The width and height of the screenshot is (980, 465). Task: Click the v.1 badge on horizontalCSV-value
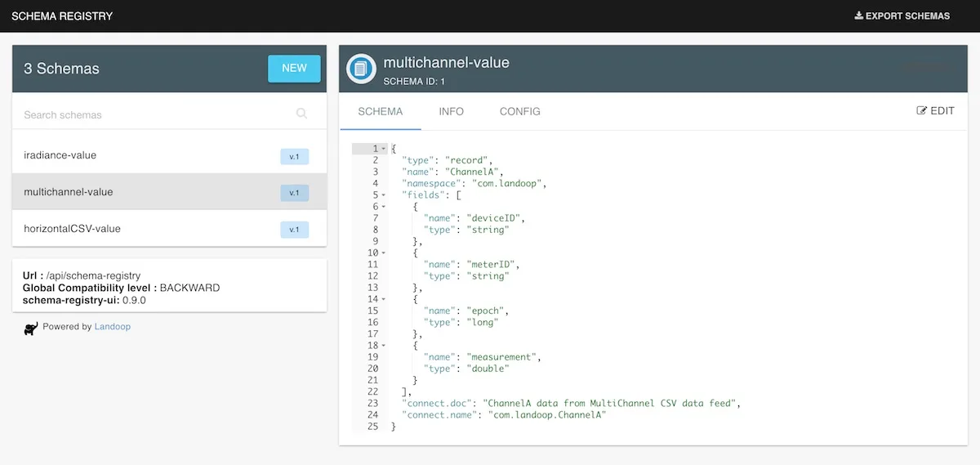(x=295, y=230)
